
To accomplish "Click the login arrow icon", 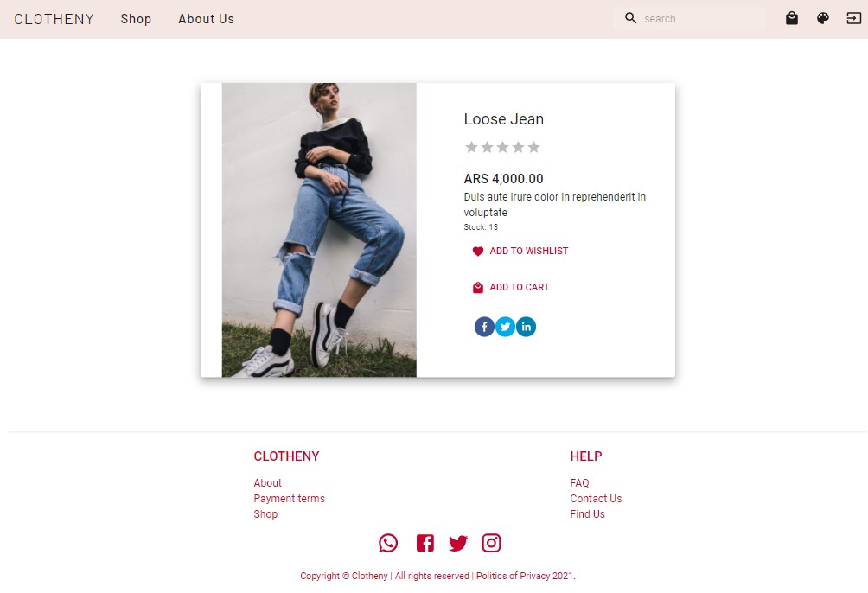I will point(853,18).
